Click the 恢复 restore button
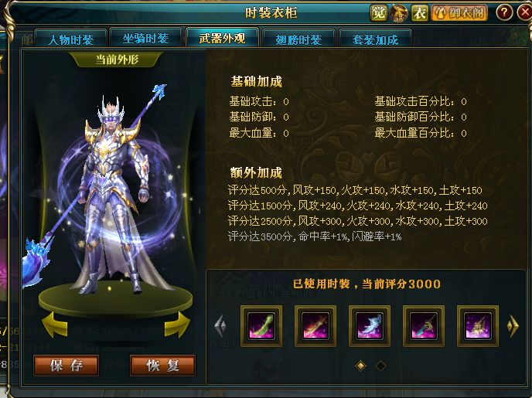 (x=163, y=366)
